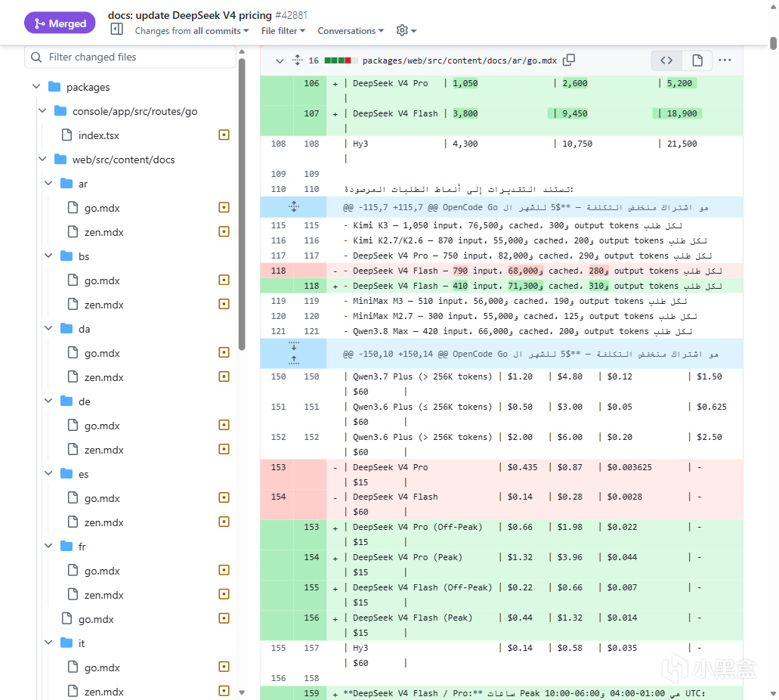Screen dimensions: 779x700
Task: Select deleted line 154 DeepSeek V4 Flash
Action: (501, 504)
